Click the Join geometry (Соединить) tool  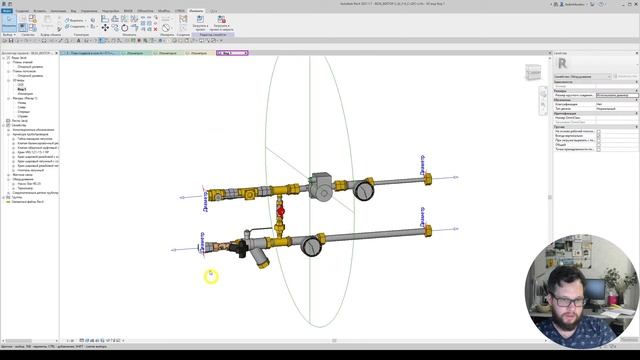pyautogui.click(x=76, y=26)
